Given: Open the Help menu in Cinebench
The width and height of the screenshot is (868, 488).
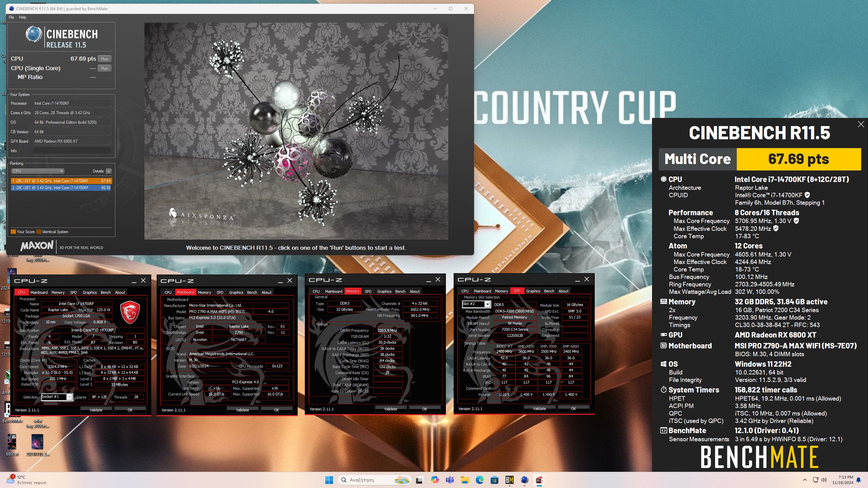Looking at the screenshot, I should pos(22,17).
